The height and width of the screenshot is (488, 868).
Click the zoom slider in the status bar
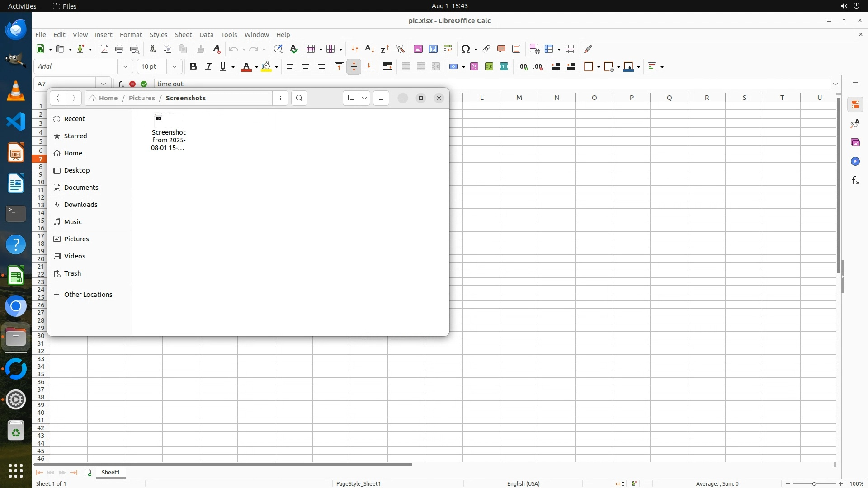coord(814,483)
